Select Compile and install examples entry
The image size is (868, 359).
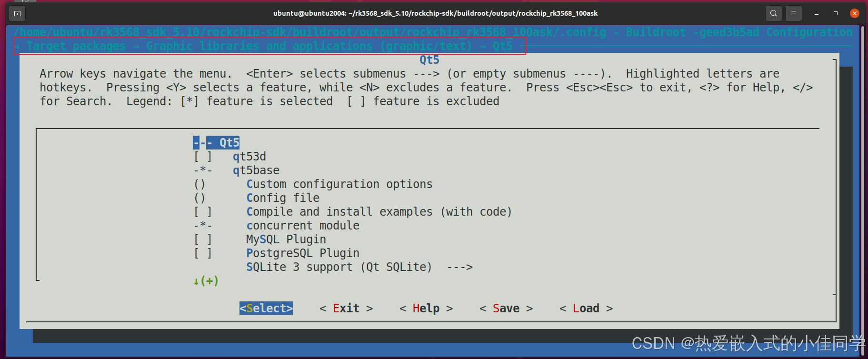(379, 212)
